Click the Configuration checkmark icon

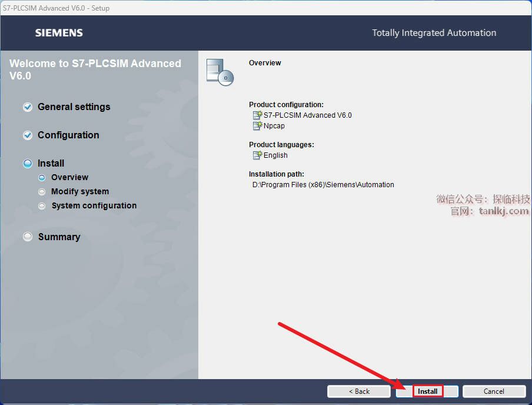pos(28,135)
